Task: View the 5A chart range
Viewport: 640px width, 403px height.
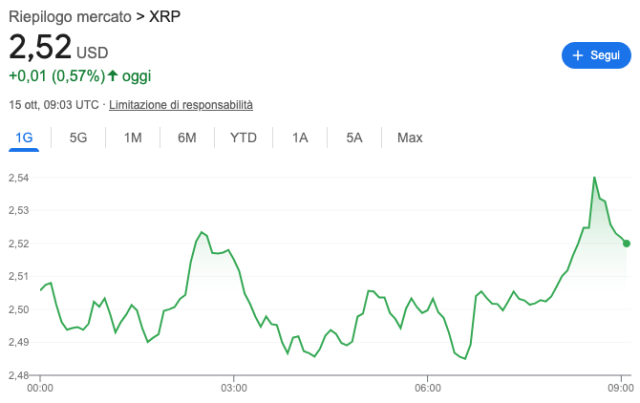Action: [x=354, y=138]
